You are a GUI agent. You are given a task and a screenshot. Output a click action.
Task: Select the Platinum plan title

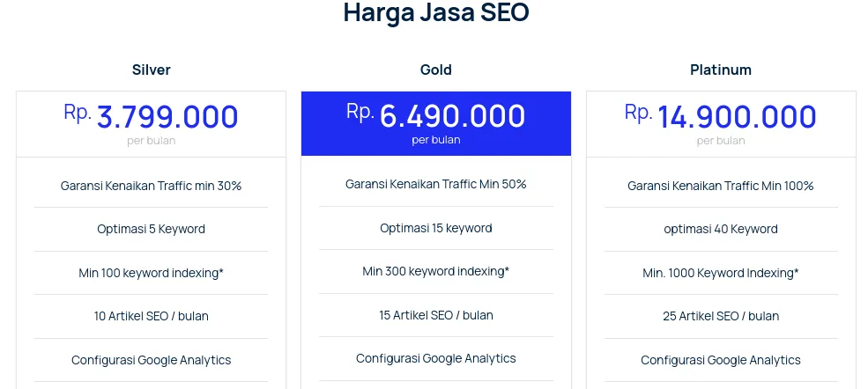[720, 70]
